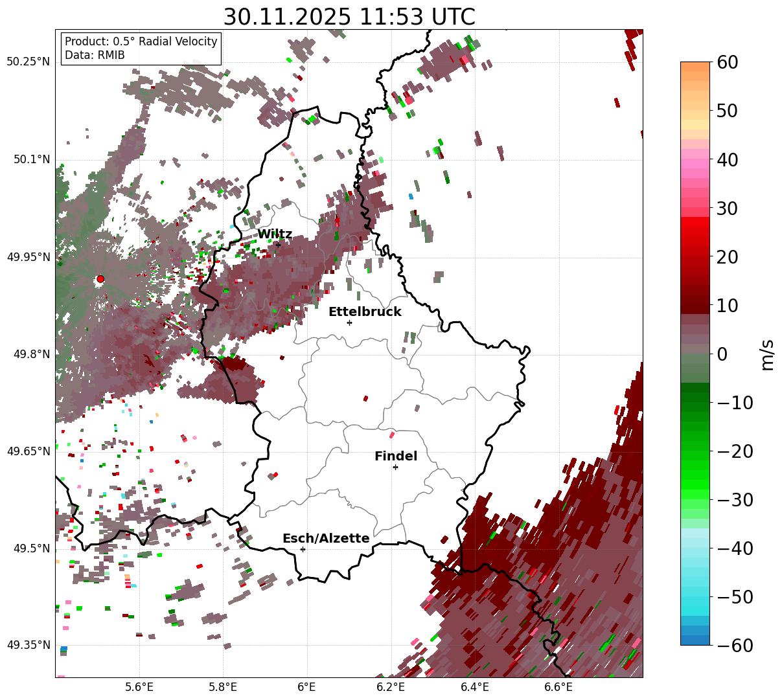The height and width of the screenshot is (700, 782).
Task: Click the colorbar 0 tick label
Action: tap(722, 354)
